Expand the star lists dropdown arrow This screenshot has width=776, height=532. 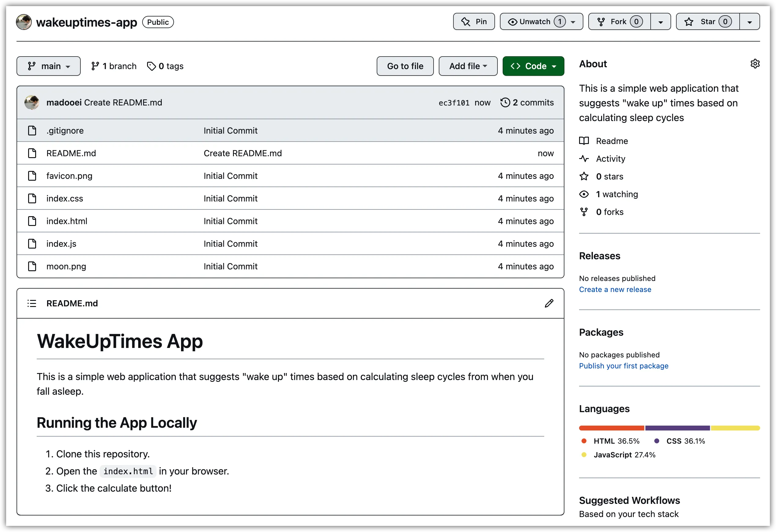click(750, 22)
